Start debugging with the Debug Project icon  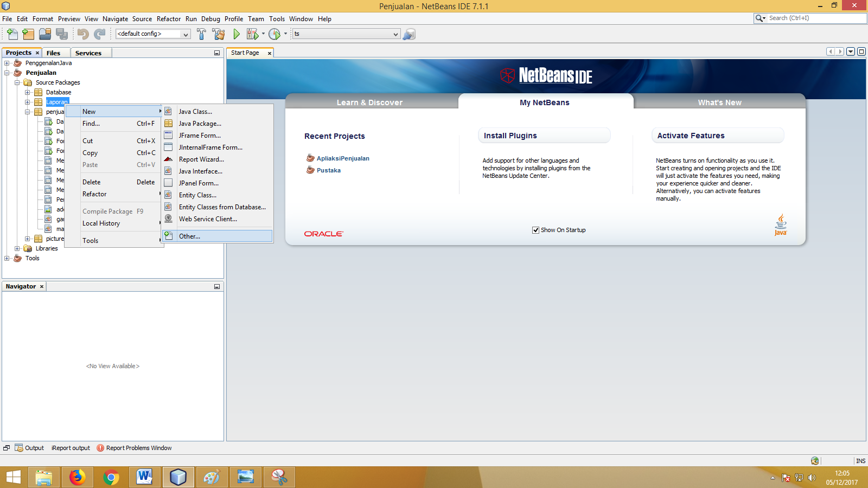[253, 34]
